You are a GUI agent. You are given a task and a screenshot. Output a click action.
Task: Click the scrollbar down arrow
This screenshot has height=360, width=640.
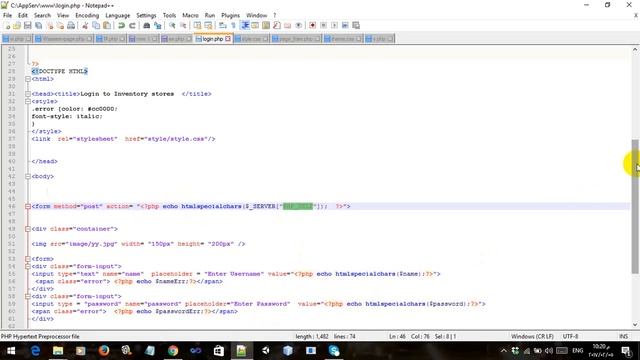coord(635,324)
